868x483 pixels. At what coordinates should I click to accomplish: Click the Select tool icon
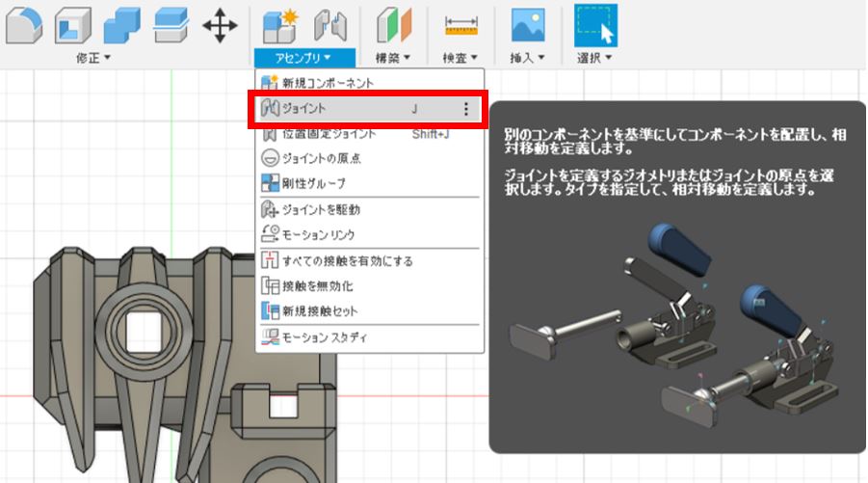(595, 25)
